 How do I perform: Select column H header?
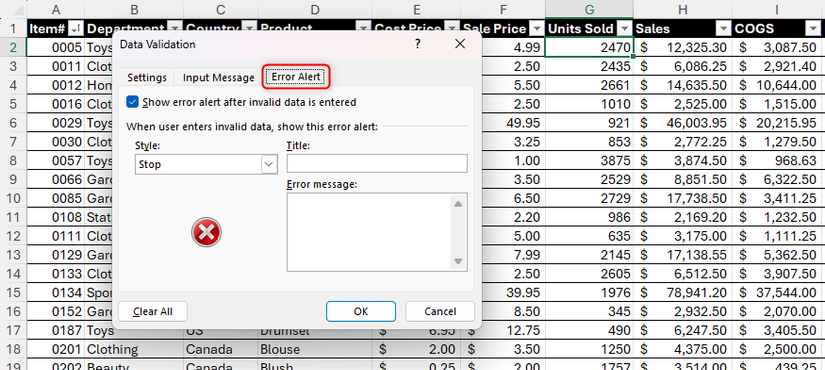point(682,9)
